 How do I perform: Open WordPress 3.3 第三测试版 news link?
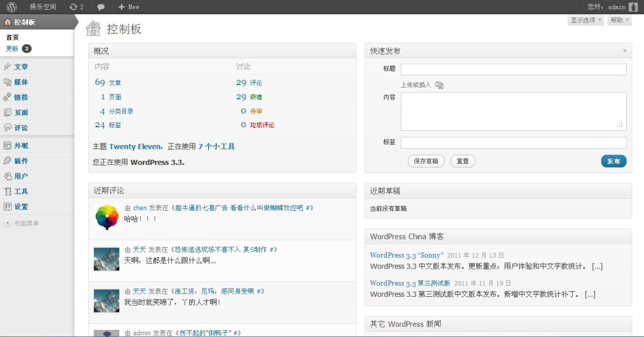point(410,283)
